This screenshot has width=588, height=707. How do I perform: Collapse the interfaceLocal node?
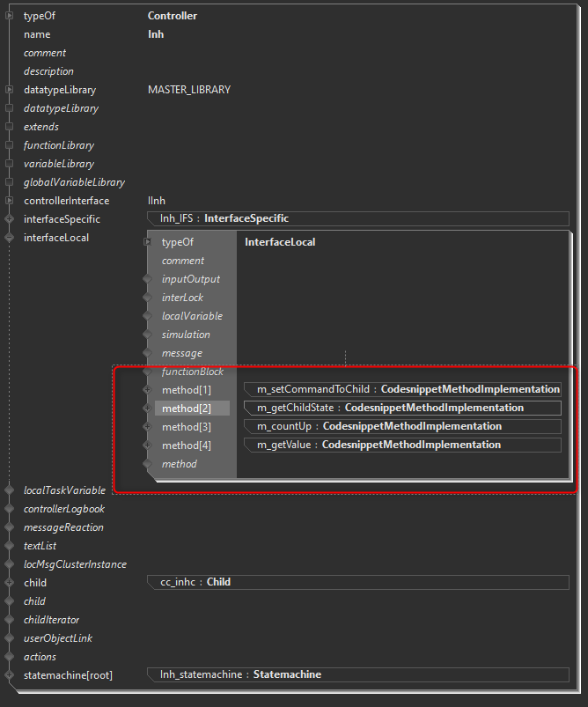(x=9, y=238)
